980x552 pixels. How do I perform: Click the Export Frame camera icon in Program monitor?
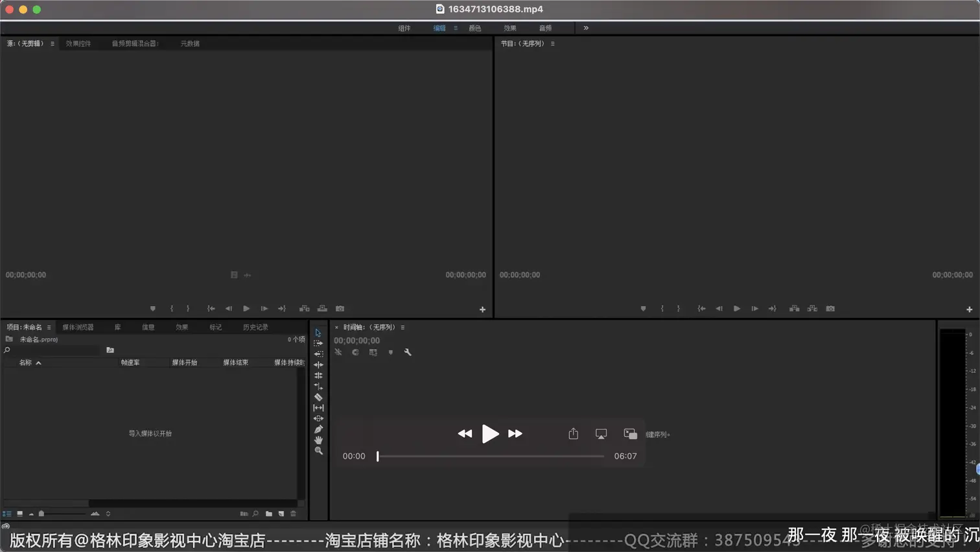tap(830, 309)
